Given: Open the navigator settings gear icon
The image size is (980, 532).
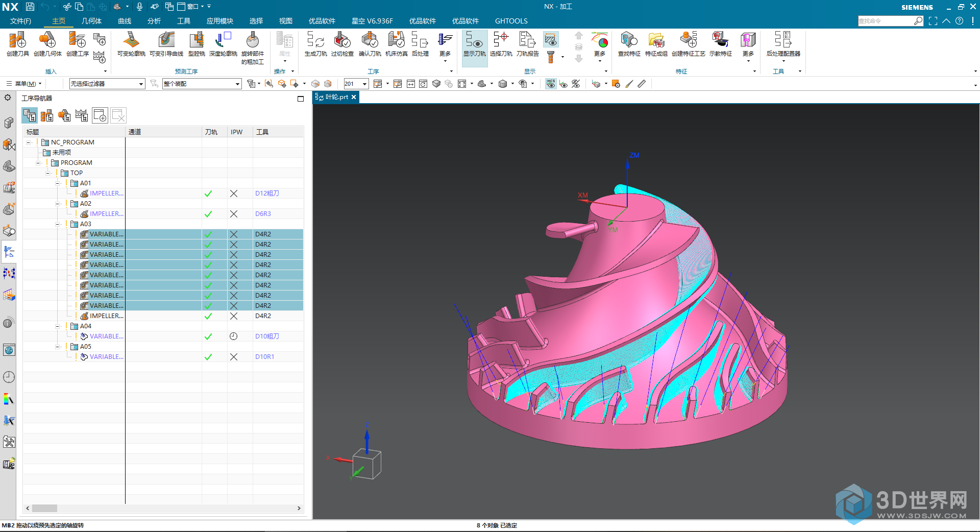Looking at the screenshot, I should pos(8,98).
